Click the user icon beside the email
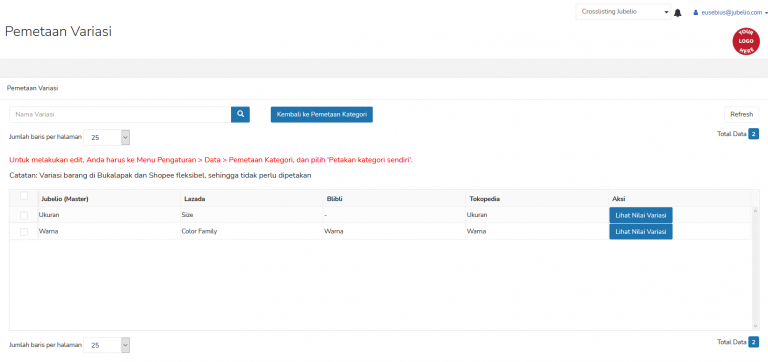The width and height of the screenshot is (768, 362). [x=695, y=13]
